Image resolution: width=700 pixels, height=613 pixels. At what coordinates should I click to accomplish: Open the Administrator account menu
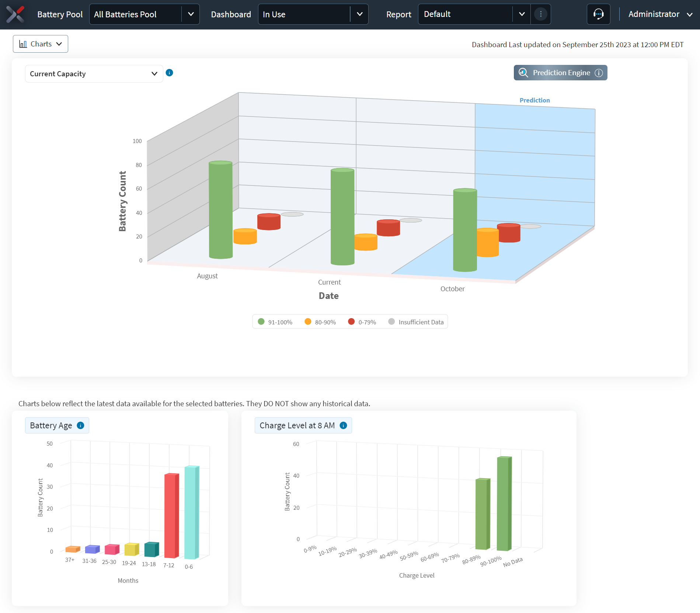pyautogui.click(x=661, y=14)
